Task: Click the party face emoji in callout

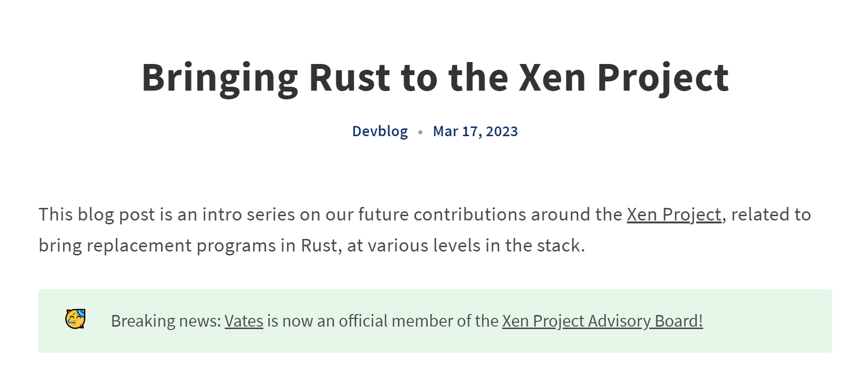Action: point(76,319)
